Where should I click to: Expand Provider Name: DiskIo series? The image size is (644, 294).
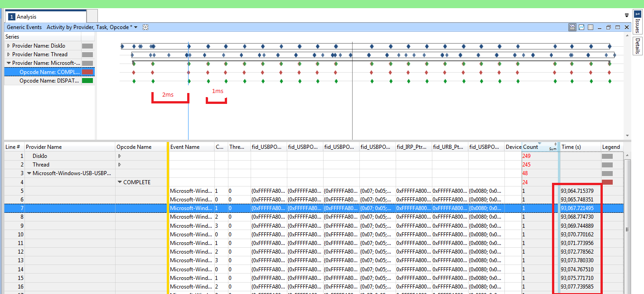point(9,46)
